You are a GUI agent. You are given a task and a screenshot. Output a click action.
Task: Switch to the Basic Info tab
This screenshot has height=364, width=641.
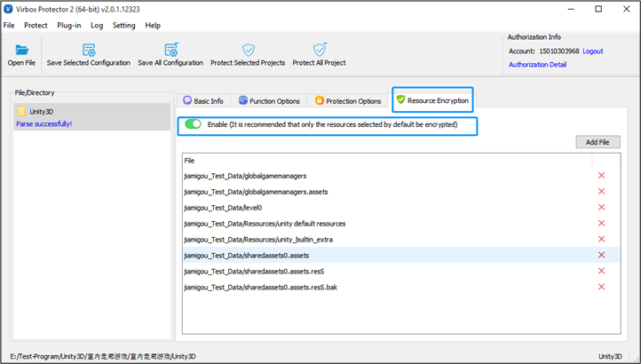coord(203,100)
